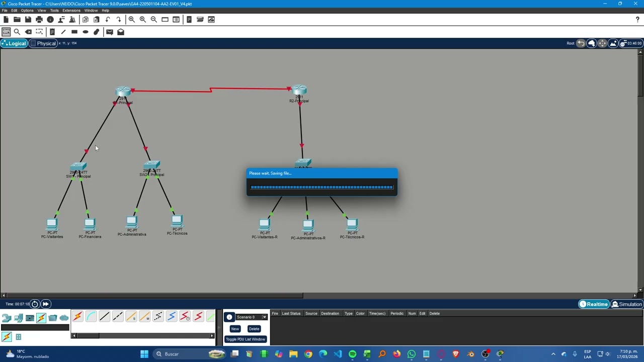Select the Draw Line tool
This screenshot has width=644, height=362.
63,32
